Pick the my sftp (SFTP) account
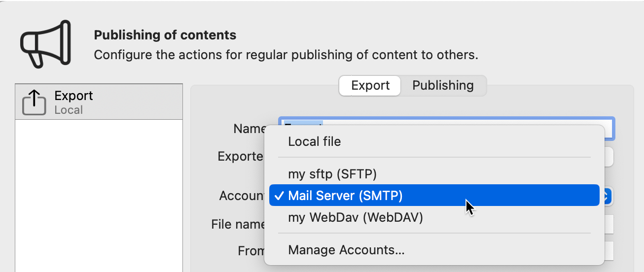This screenshot has width=644, height=272. coord(332,174)
